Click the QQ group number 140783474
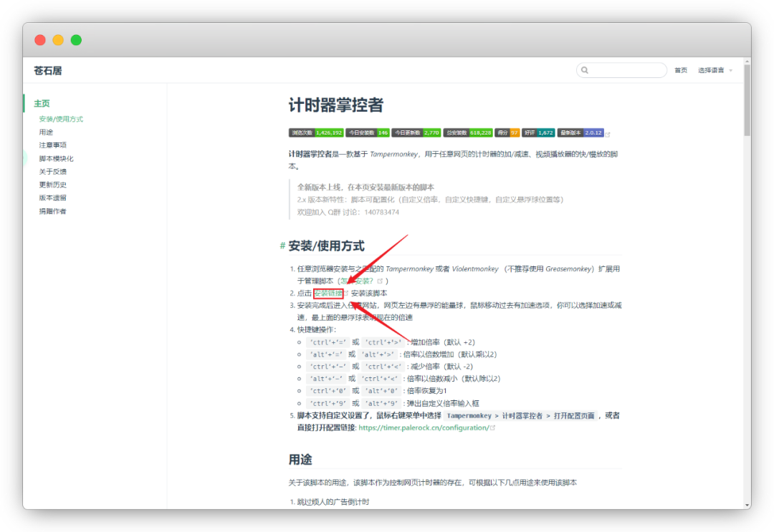This screenshot has height=532, width=774. coord(381,212)
